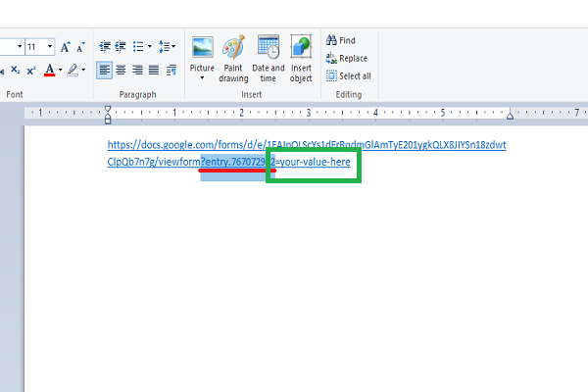This screenshot has height=392, width=588.
Task: Open the font family dropdown arrow
Action: [x=20, y=46]
